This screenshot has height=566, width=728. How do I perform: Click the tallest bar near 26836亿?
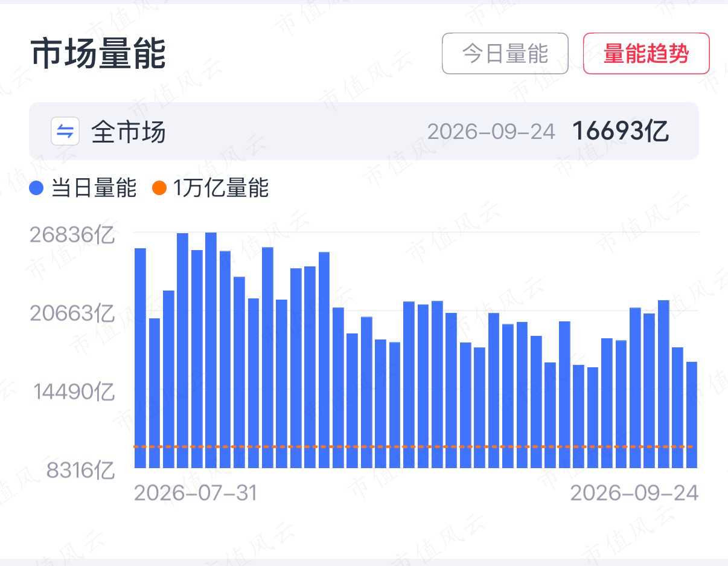[x=211, y=350]
